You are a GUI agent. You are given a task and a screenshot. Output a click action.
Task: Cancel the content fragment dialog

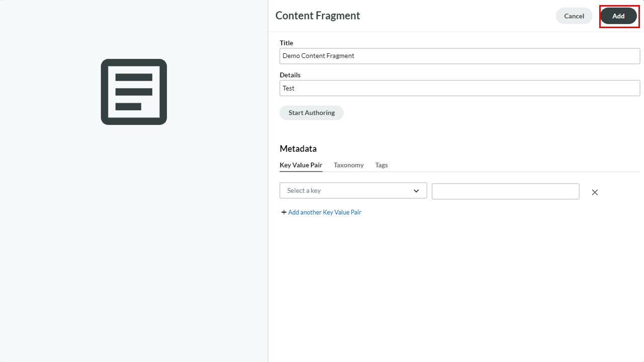click(x=574, y=16)
